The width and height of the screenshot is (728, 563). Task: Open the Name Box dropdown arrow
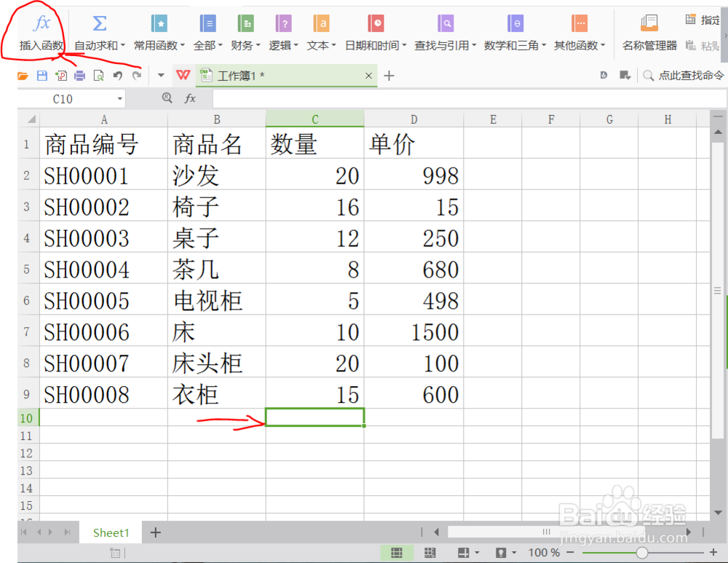coord(122,98)
